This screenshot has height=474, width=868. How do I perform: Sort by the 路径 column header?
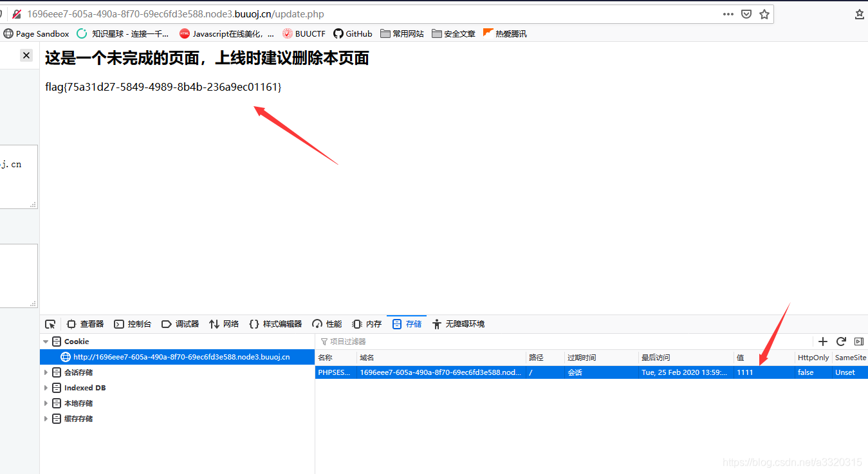tap(544, 358)
